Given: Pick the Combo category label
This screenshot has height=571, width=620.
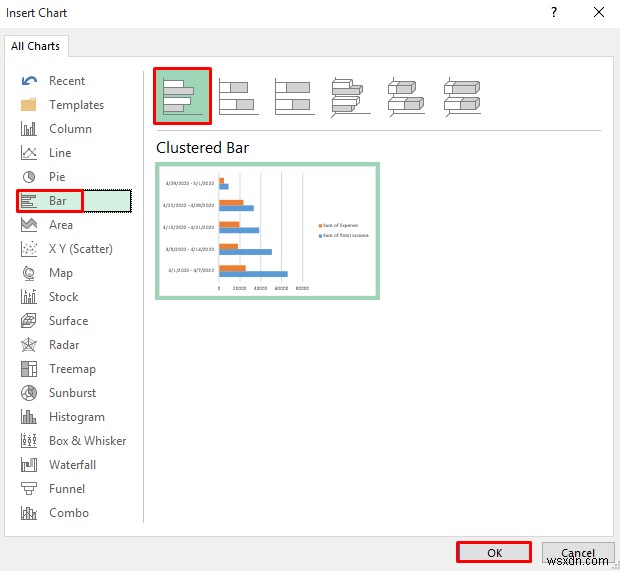Looking at the screenshot, I should pos(69,513).
